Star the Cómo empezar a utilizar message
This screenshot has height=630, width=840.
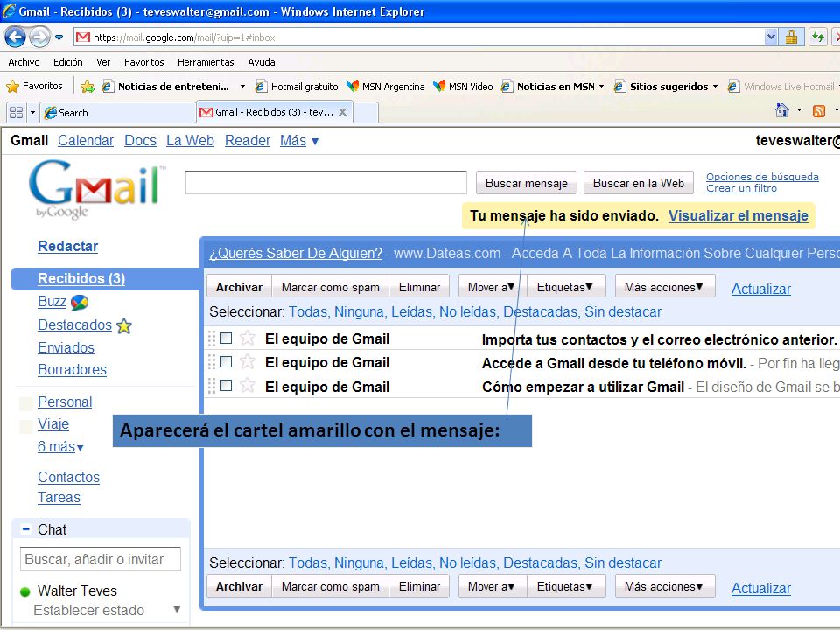coord(247,385)
